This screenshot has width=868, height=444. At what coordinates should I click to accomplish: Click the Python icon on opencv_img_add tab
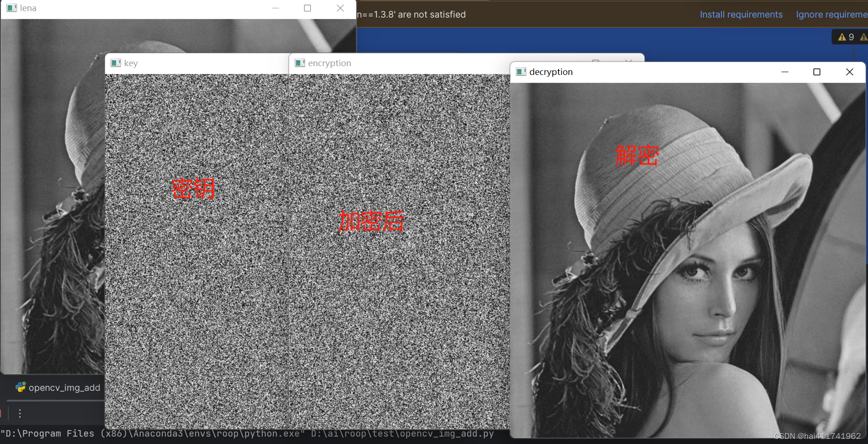click(x=21, y=387)
